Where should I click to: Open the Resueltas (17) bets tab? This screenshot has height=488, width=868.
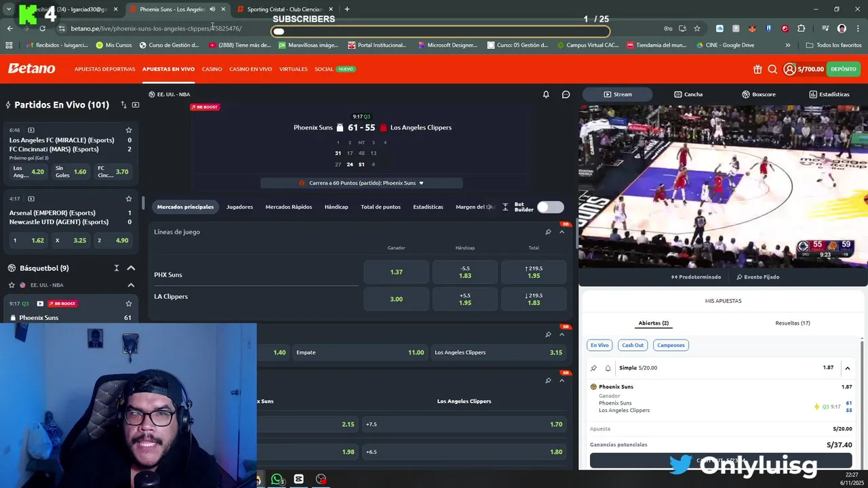point(793,323)
